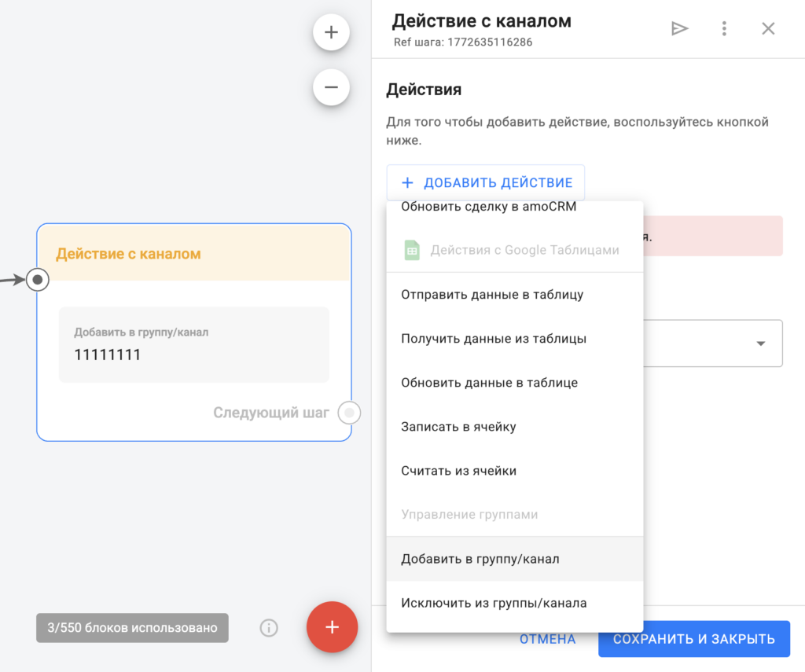Select "Добавить в группу/канал" option
Viewport: 805px width, 672px height.
click(480, 559)
